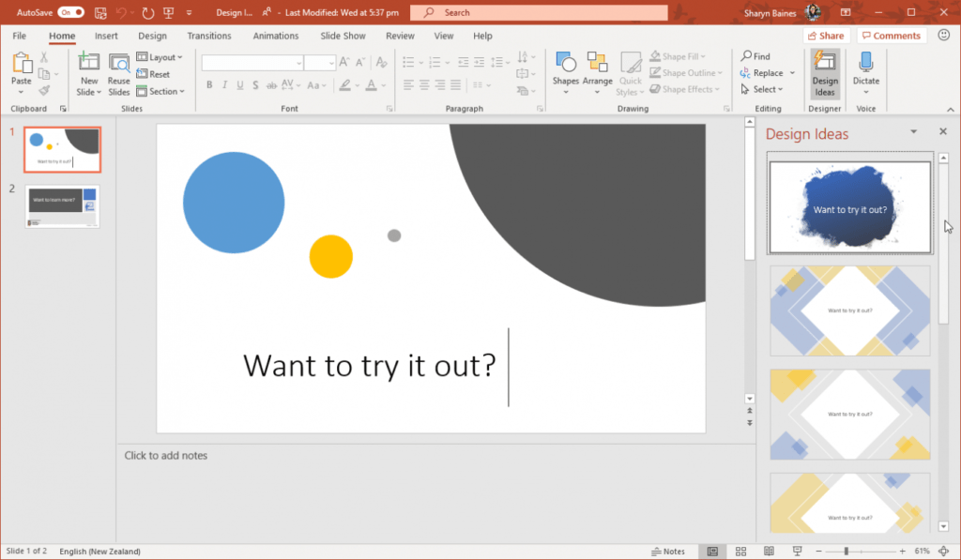Open the Comments panel

coord(890,35)
